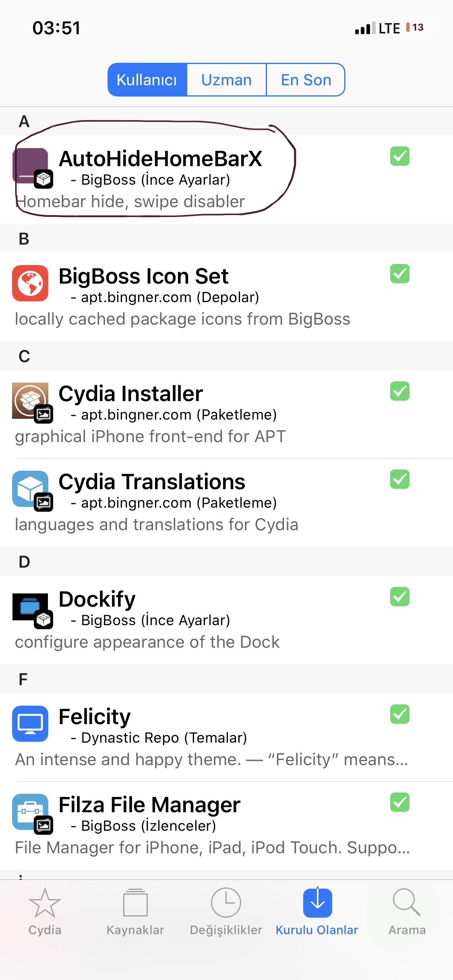Open the Cydia Installer package entry
This screenshot has height=980, width=453.
226,414
